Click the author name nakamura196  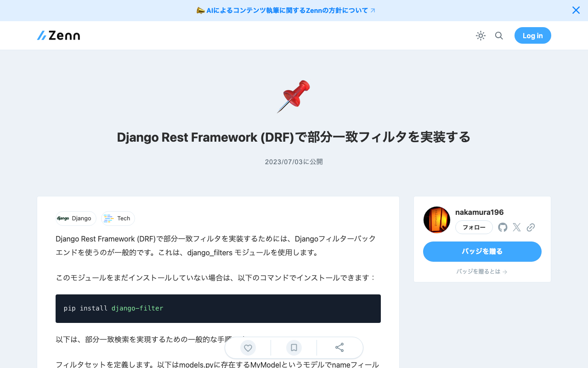pos(479,212)
